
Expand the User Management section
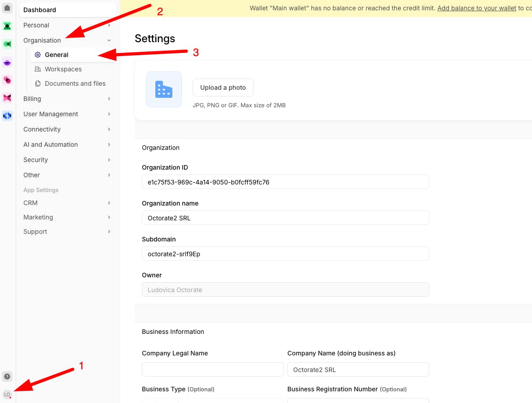pos(67,114)
